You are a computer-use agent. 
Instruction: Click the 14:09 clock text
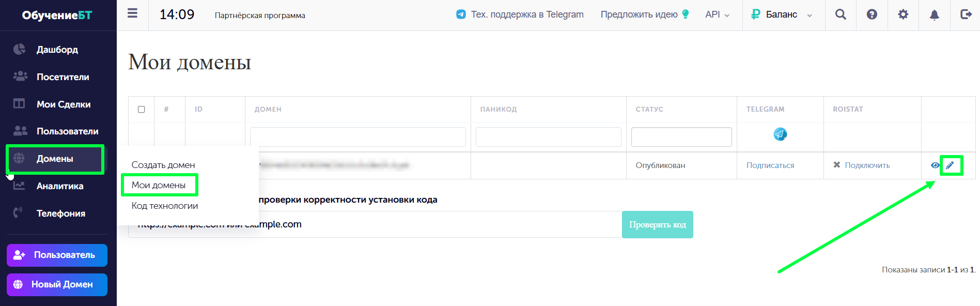[177, 14]
